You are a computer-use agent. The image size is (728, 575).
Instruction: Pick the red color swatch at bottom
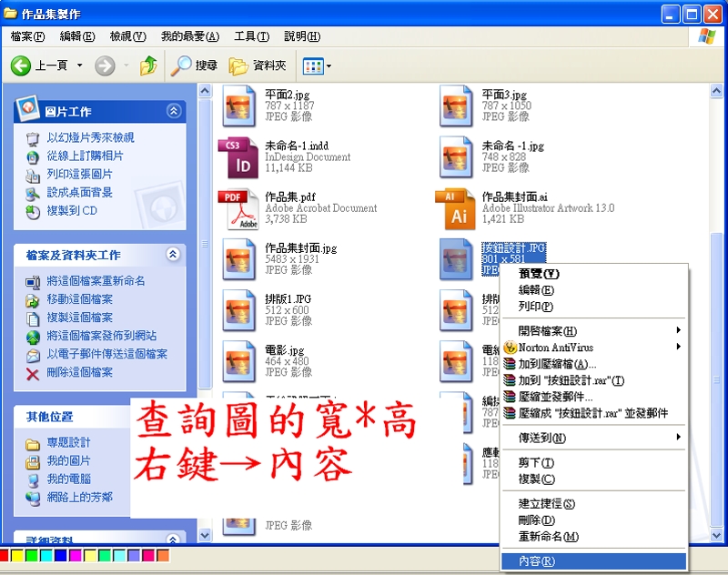(4, 555)
